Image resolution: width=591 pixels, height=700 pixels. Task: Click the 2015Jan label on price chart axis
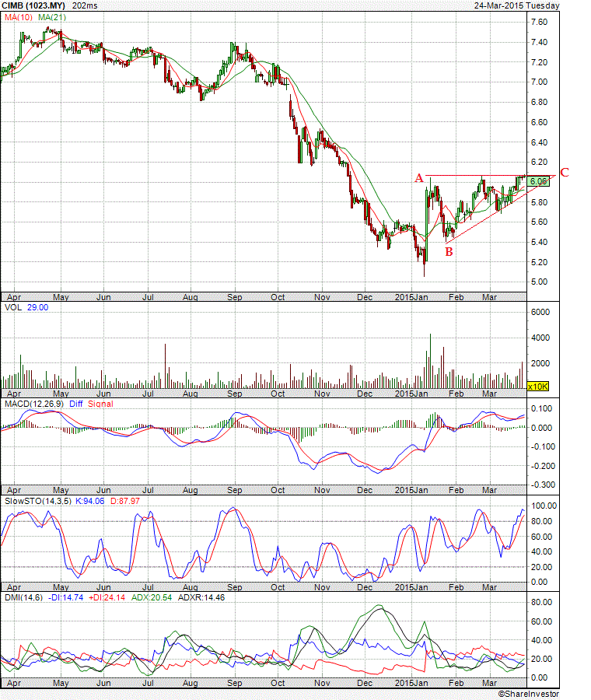coord(411,297)
